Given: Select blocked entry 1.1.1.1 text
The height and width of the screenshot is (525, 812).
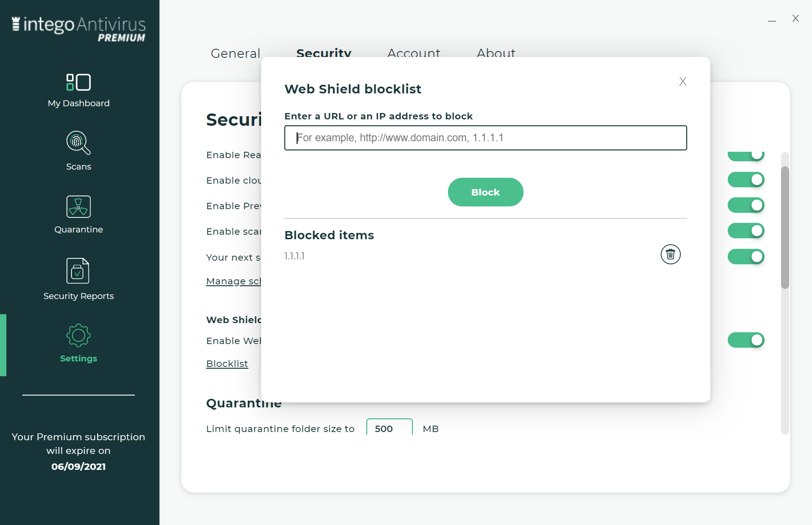Looking at the screenshot, I should point(294,256).
